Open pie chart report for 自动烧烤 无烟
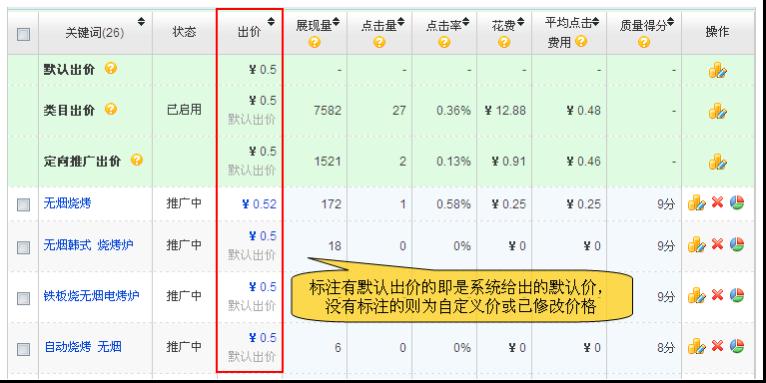The image size is (766, 383). pyautogui.click(x=737, y=346)
